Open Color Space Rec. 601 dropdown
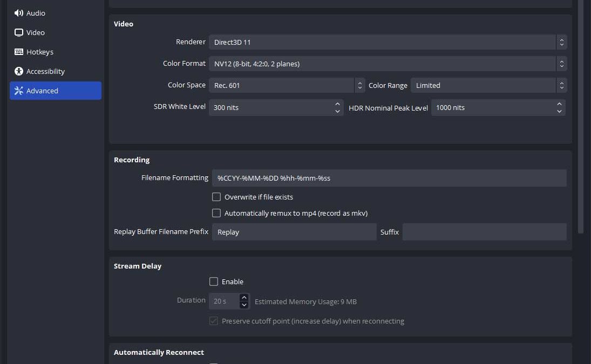 click(x=287, y=85)
